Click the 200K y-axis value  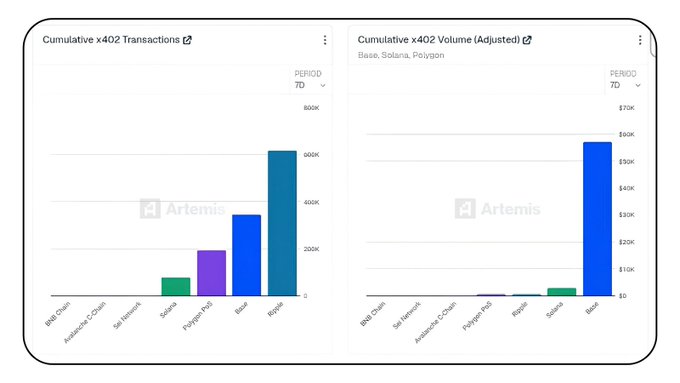point(311,249)
